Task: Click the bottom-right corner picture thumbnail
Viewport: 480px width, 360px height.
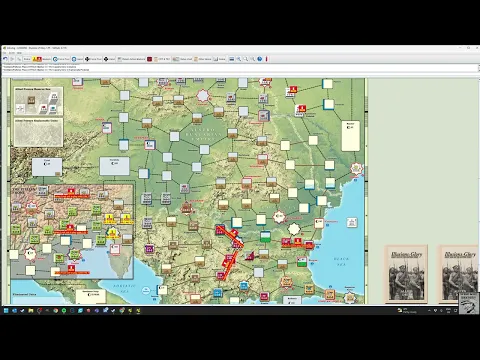Action: [469, 303]
